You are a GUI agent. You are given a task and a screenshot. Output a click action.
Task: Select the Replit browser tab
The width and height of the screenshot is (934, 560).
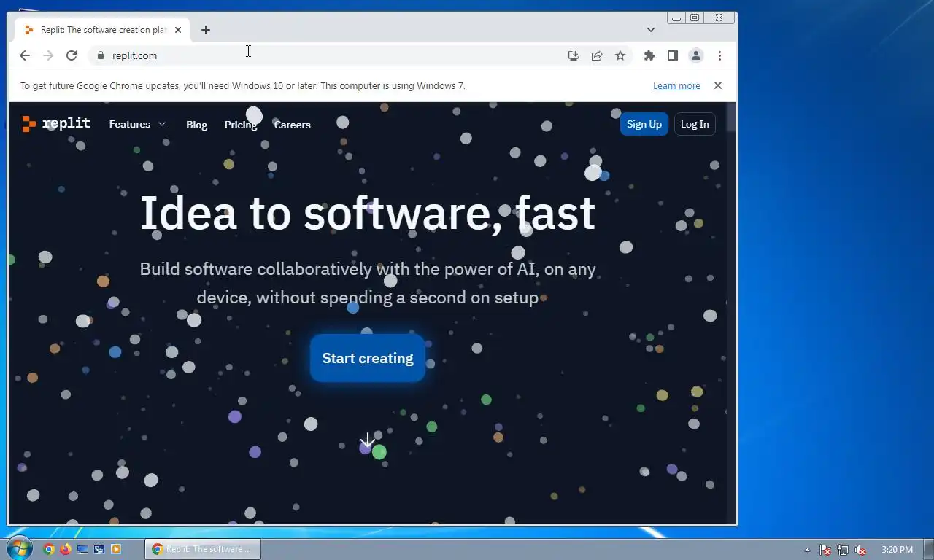pyautogui.click(x=103, y=30)
